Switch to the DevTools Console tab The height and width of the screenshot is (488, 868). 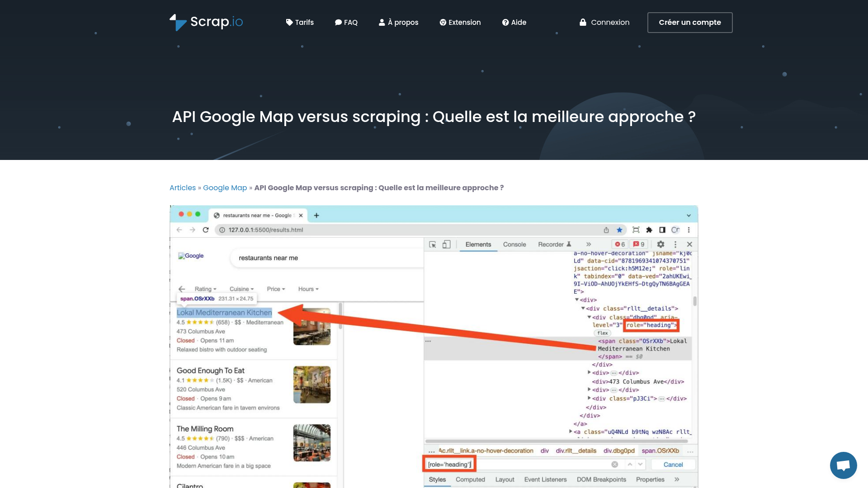tap(514, 244)
